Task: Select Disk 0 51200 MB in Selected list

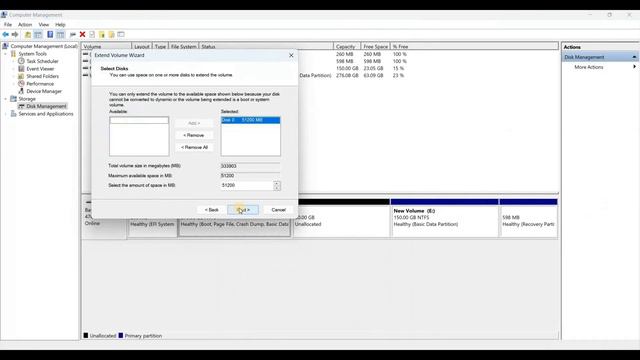Action: pos(250,120)
